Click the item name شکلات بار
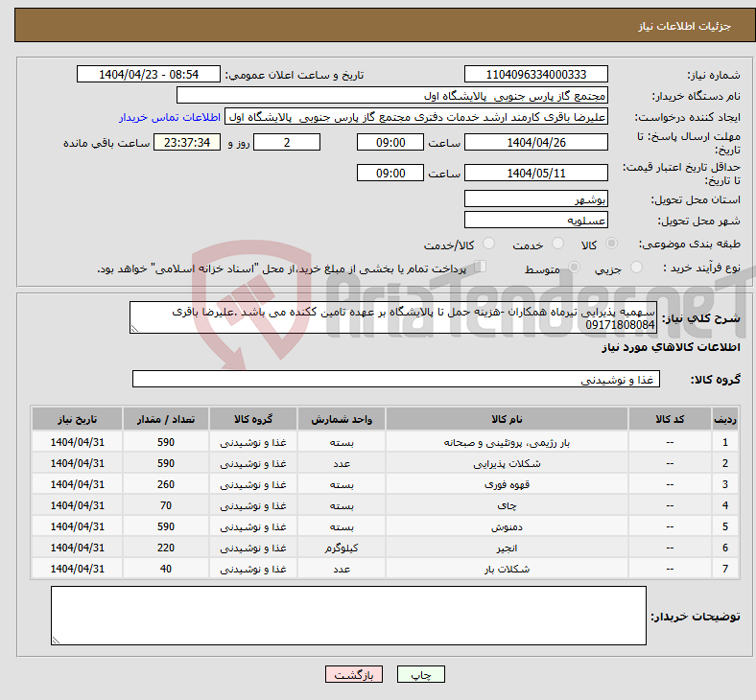The height and width of the screenshot is (700, 756). click(507, 569)
